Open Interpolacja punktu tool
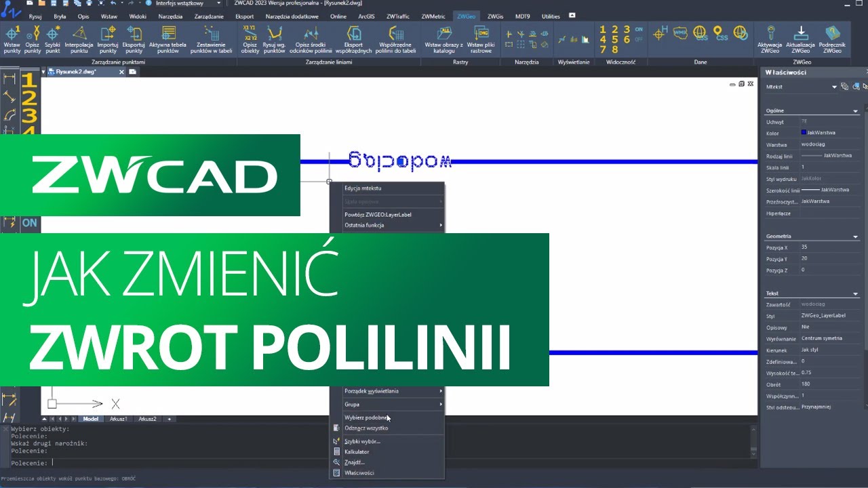This screenshot has width=868, height=488. click(x=79, y=39)
